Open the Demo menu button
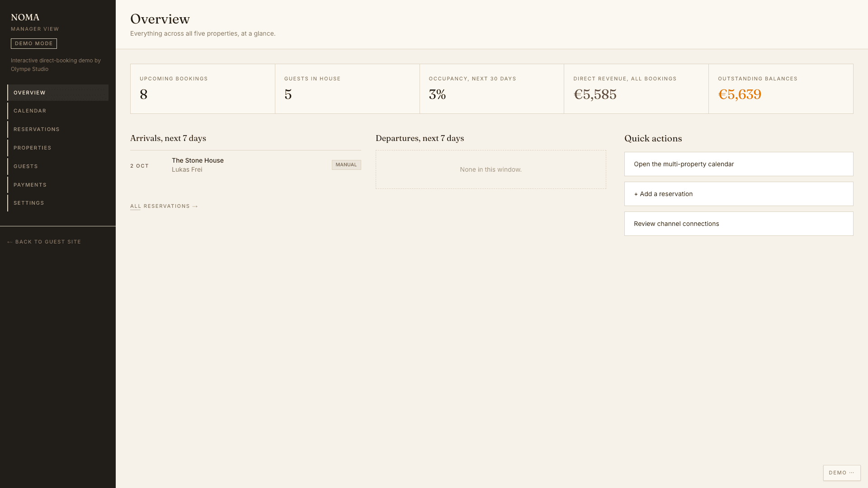The width and height of the screenshot is (868, 488). 842,473
